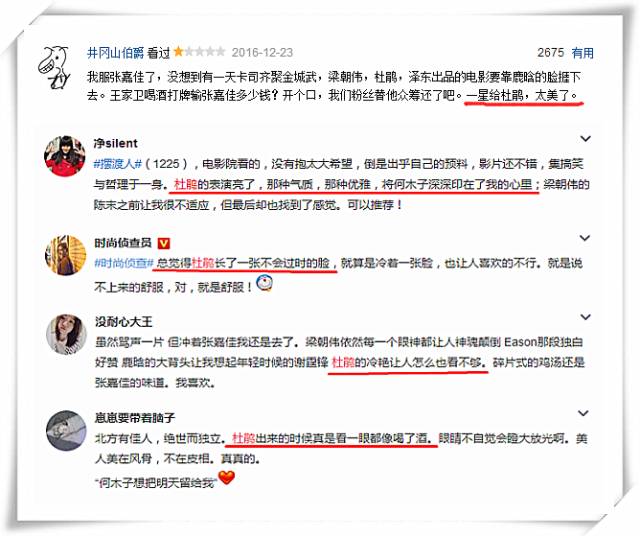The image size is (640, 536).
Task: Open the chevron dropdown on 时尚侦查员's post
Action: tap(585, 238)
